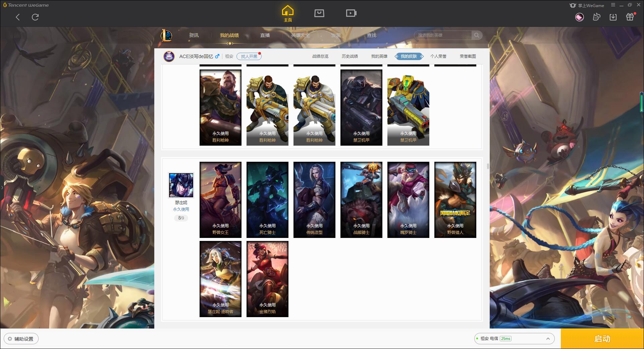Switch to the 我的战绩 tab
Viewport: 644px width, 349px height.
click(229, 35)
